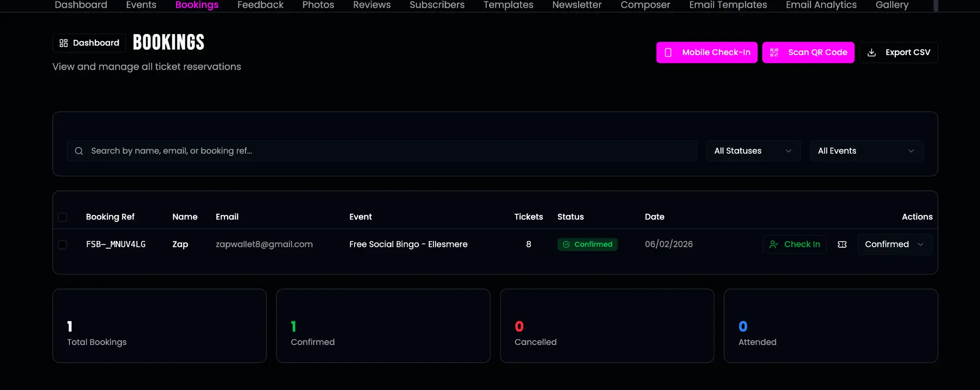Select the checkbox for booking FSB-_MNUV4LG
This screenshot has width=980, height=390.
click(x=63, y=244)
